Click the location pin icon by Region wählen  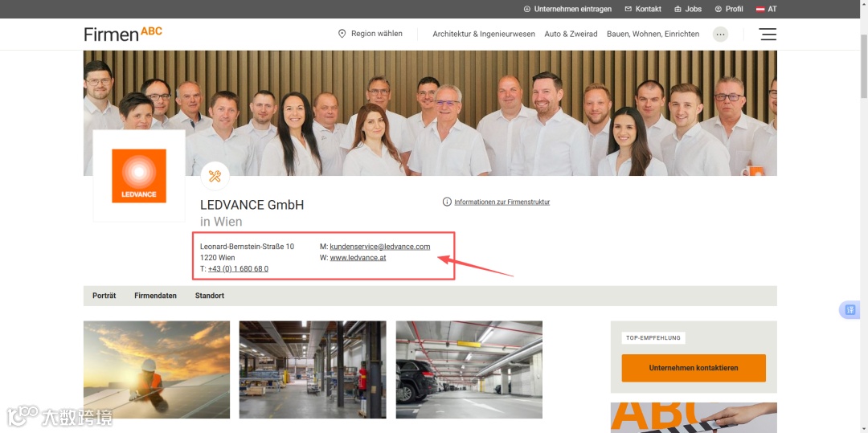(x=342, y=34)
